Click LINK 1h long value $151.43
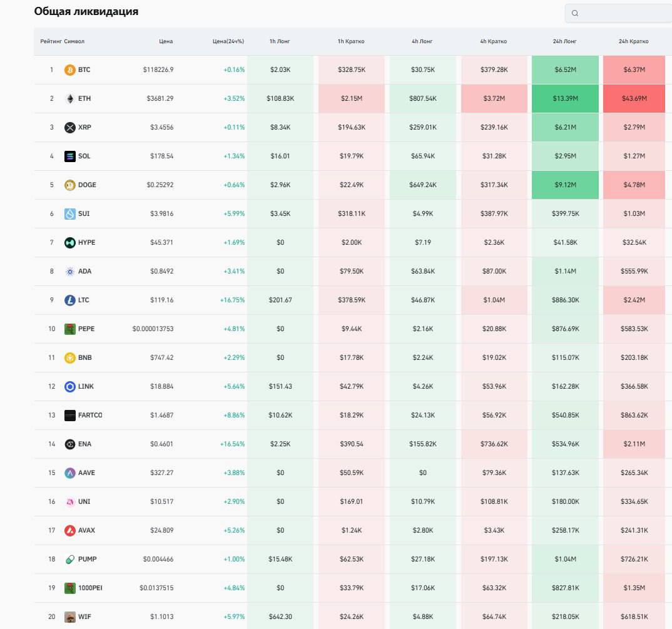 [x=280, y=386]
